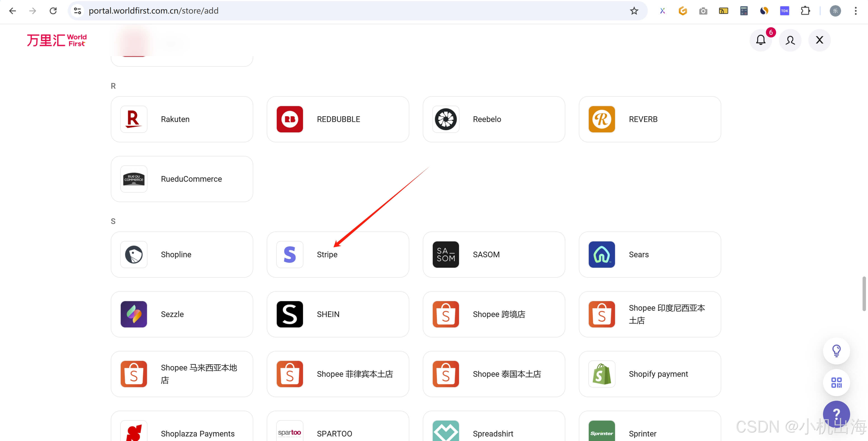Click the user account profile icon

click(790, 40)
